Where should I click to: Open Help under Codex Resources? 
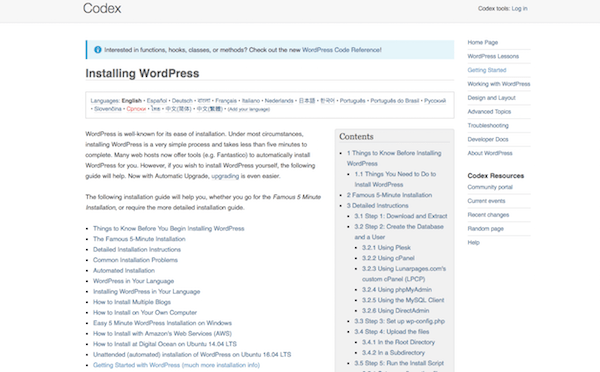click(x=473, y=243)
